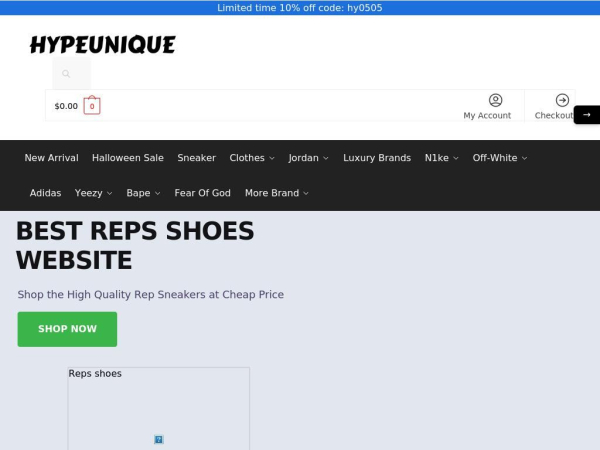Expand the Jordan menu chevron
This screenshot has height=450, width=600.
coord(326,158)
